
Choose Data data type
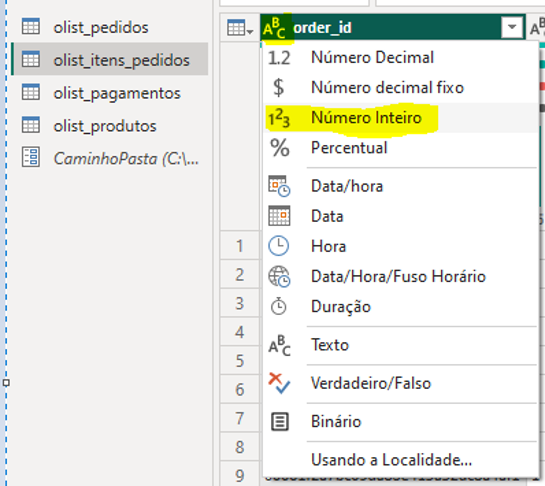point(401,216)
